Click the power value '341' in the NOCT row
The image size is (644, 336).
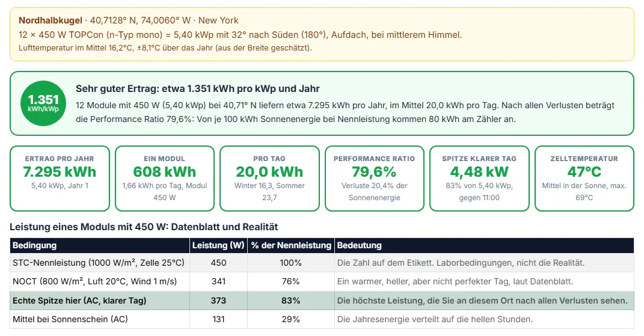tap(218, 281)
